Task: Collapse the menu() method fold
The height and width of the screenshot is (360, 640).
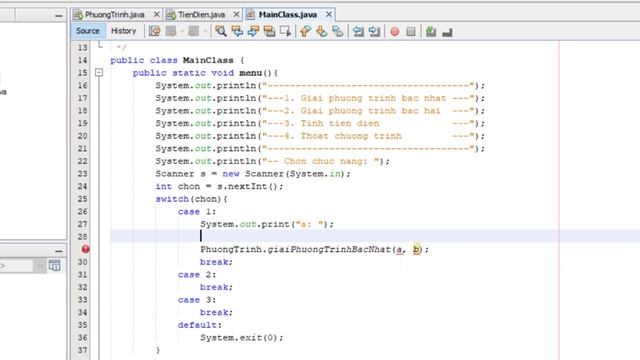Action: pyautogui.click(x=99, y=73)
